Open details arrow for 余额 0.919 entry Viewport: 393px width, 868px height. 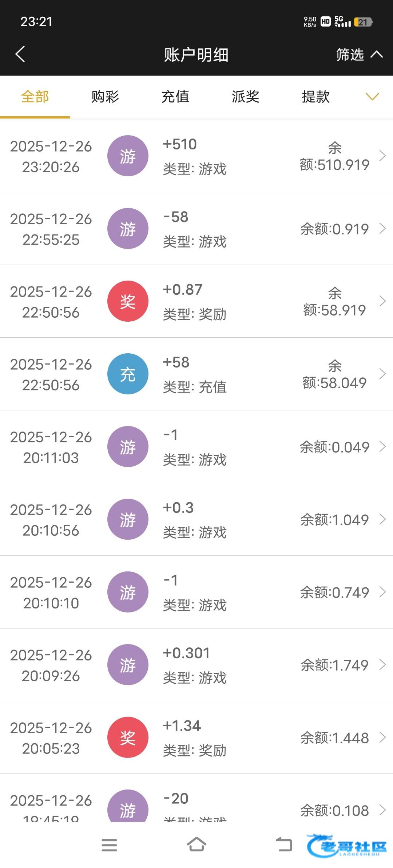[382, 229]
